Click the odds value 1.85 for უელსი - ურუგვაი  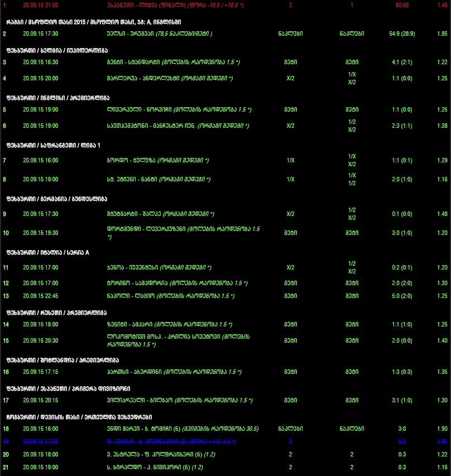click(443, 33)
